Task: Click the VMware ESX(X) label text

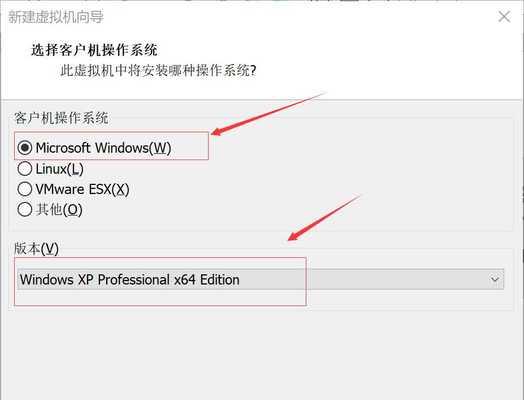Action: (82, 189)
